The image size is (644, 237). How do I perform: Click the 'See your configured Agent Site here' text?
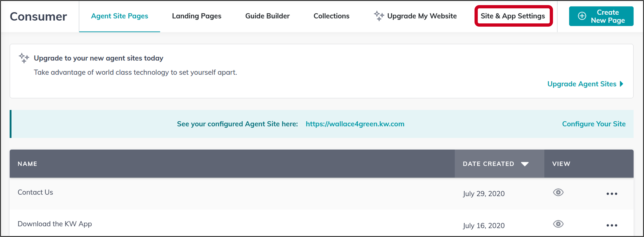coord(237,124)
